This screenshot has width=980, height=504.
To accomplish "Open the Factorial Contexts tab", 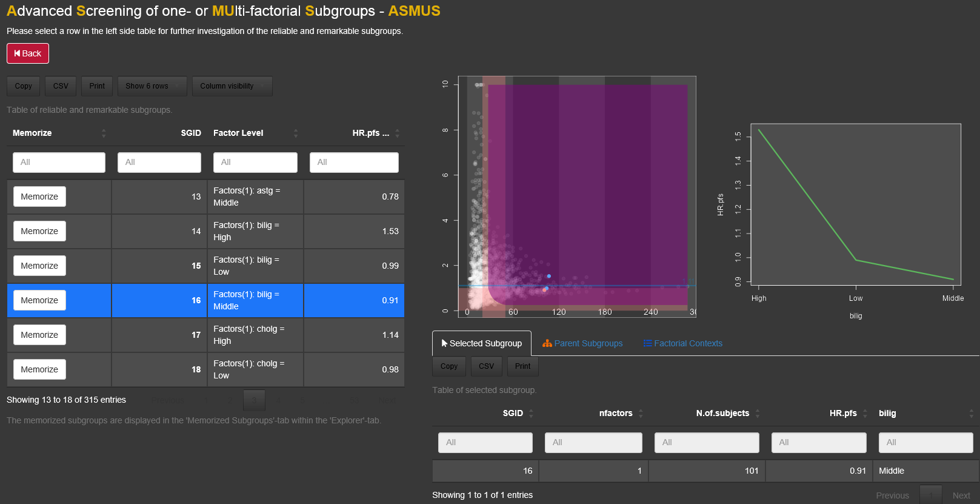I will pos(683,343).
